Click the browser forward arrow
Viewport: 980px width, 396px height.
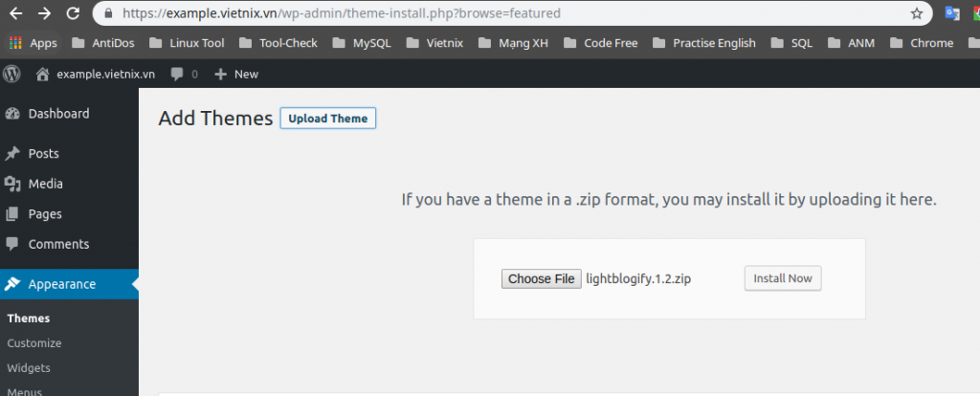(x=44, y=13)
